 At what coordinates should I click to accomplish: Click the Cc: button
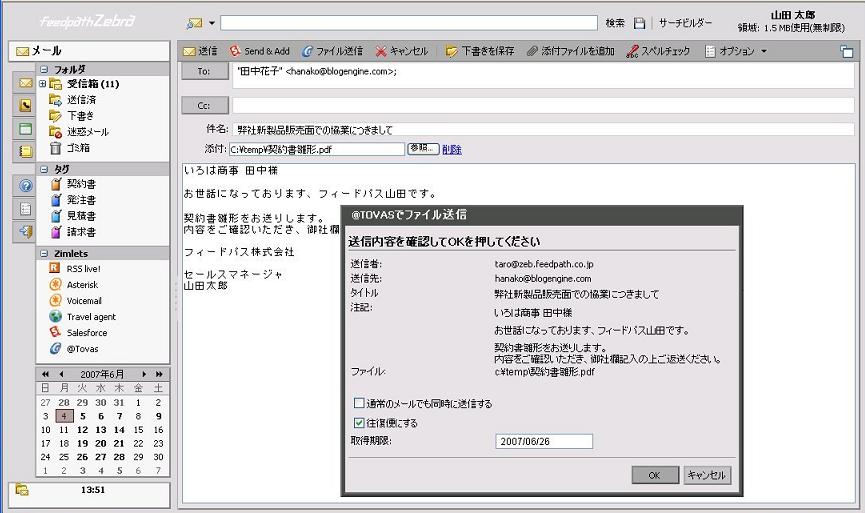click(204, 105)
